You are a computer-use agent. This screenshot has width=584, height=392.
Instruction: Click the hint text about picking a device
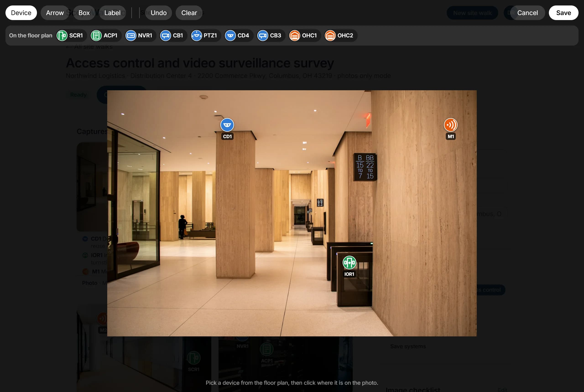292,383
